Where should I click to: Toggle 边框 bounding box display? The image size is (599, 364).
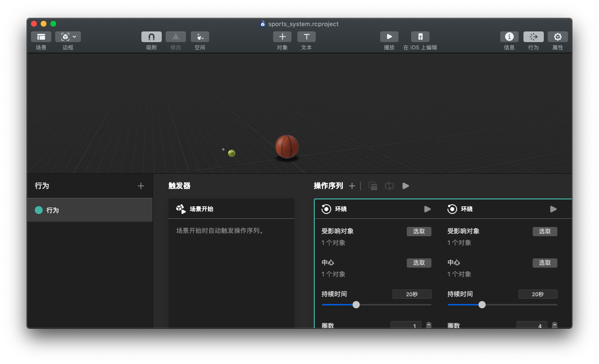coord(64,36)
